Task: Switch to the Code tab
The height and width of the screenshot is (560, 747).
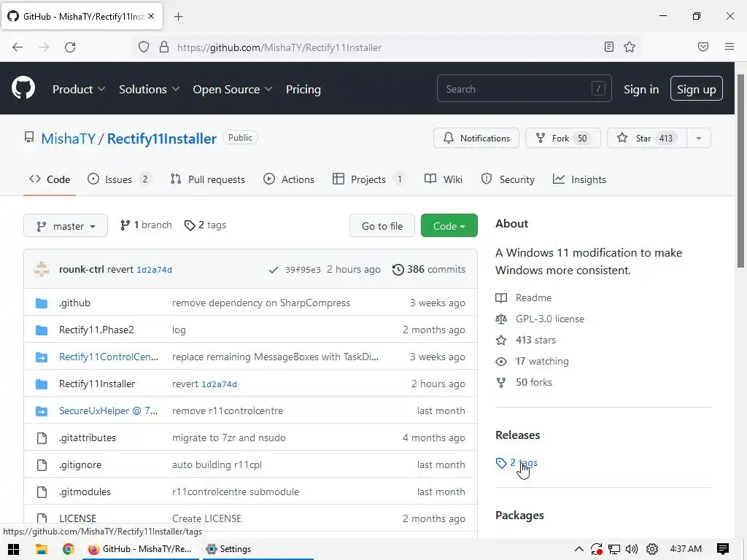Action: (50, 179)
